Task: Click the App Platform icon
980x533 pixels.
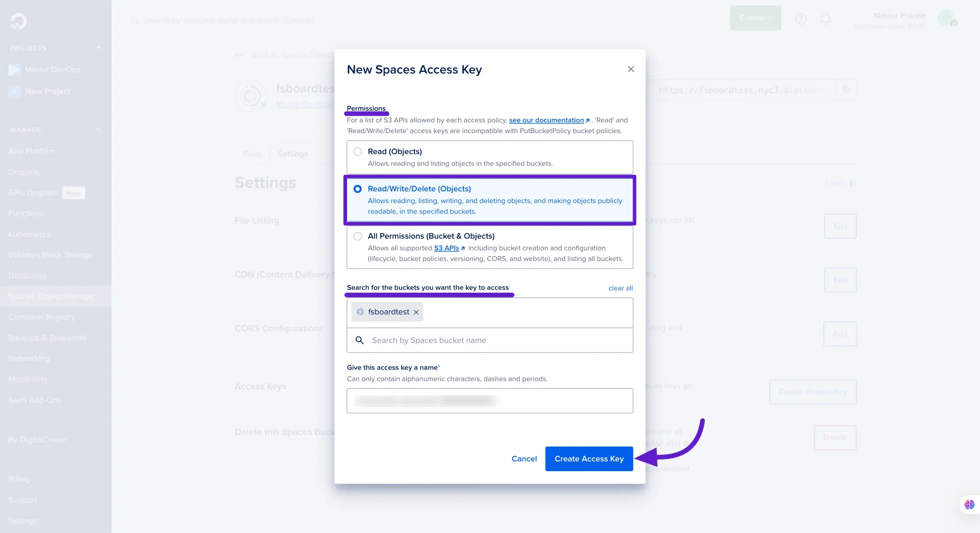Action: pyautogui.click(x=32, y=151)
